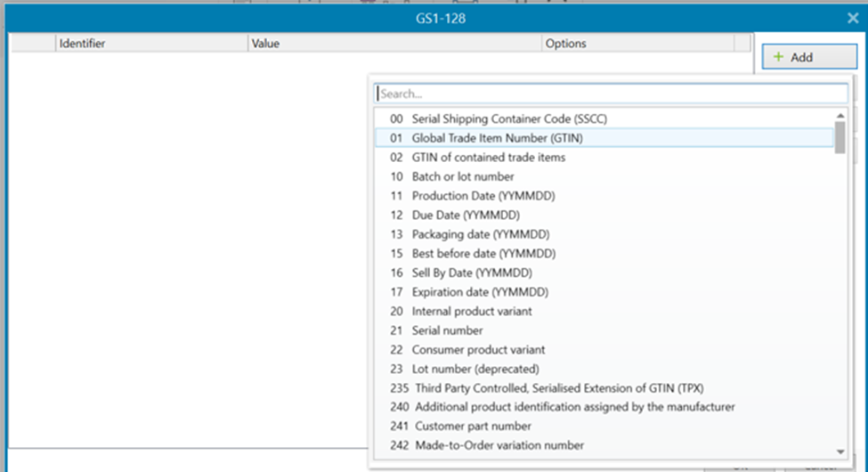Click into the Search field
This screenshot has width=868, height=472.
point(611,94)
